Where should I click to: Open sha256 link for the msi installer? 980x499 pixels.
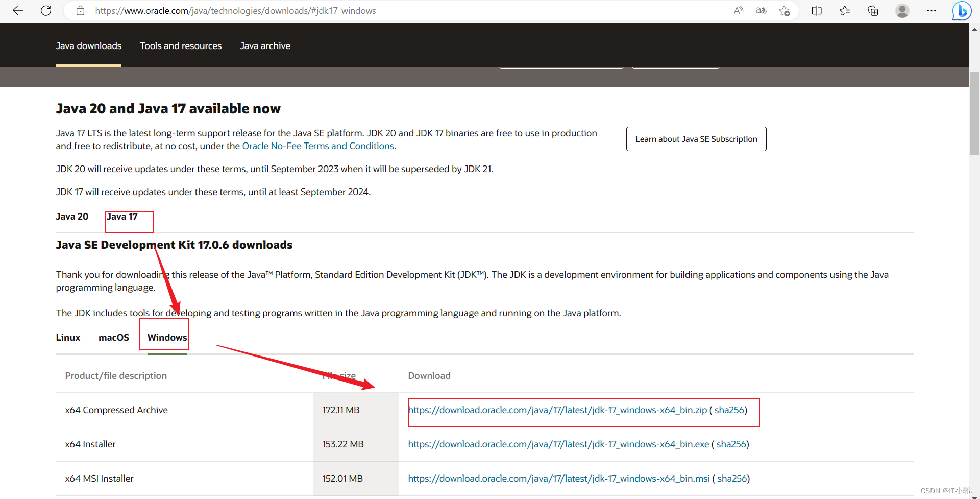point(732,479)
